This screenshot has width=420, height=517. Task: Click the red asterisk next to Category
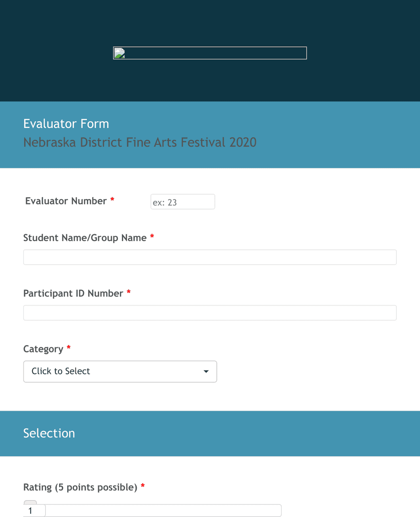(69, 348)
